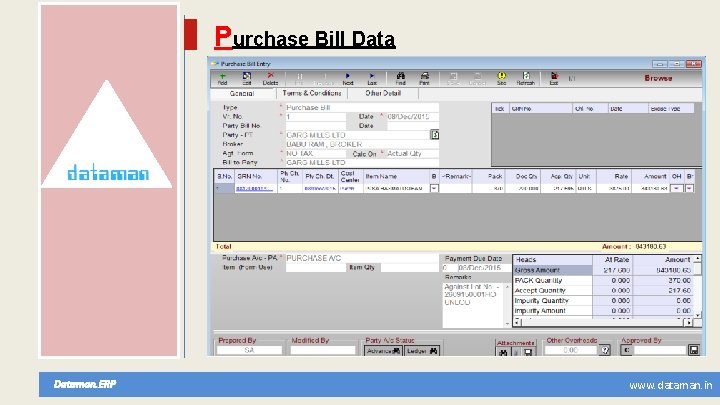
Task: Click the Amount column header in items grid
Action: [651, 176]
